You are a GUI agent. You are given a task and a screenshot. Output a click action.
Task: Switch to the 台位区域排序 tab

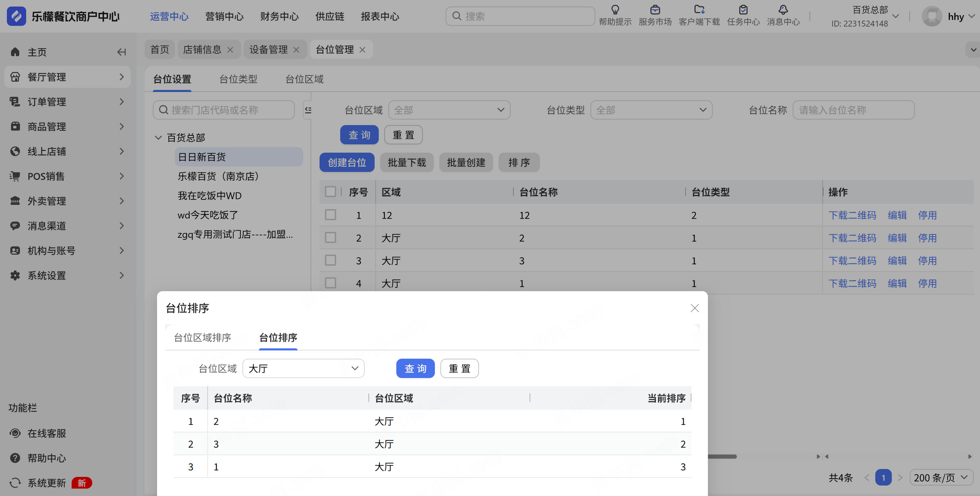pos(203,338)
